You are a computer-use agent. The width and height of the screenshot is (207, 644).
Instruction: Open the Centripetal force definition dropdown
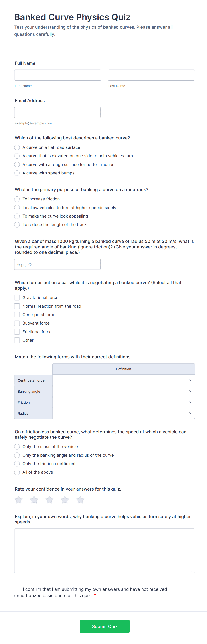click(123, 380)
